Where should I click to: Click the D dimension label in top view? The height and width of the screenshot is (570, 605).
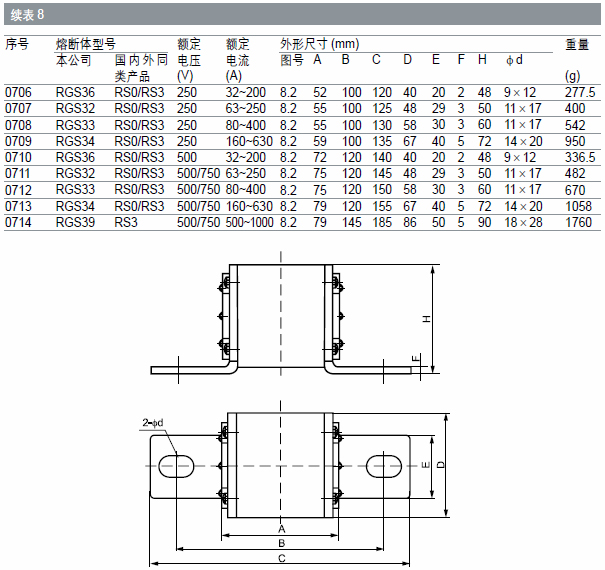point(442,465)
